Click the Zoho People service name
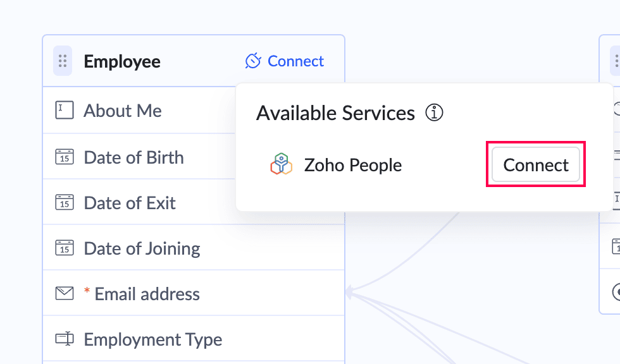This screenshot has height=364, width=620. (353, 165)
